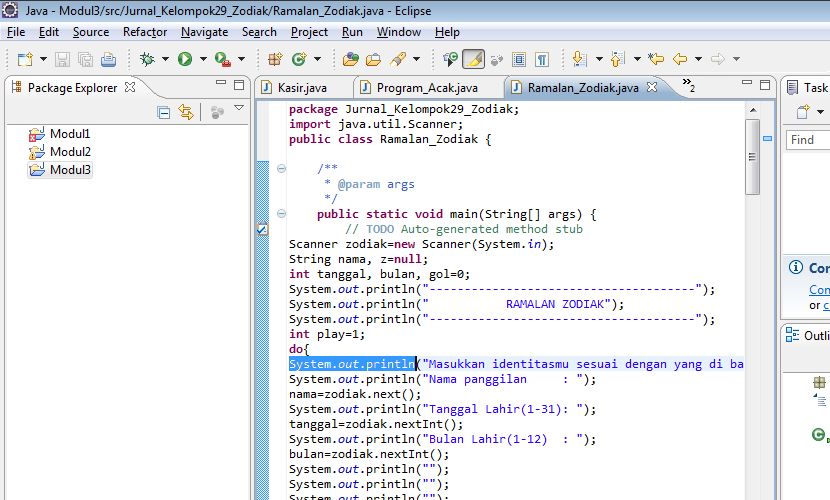
Task: Click the New Java Package icon
Action: tap(274, 60)
